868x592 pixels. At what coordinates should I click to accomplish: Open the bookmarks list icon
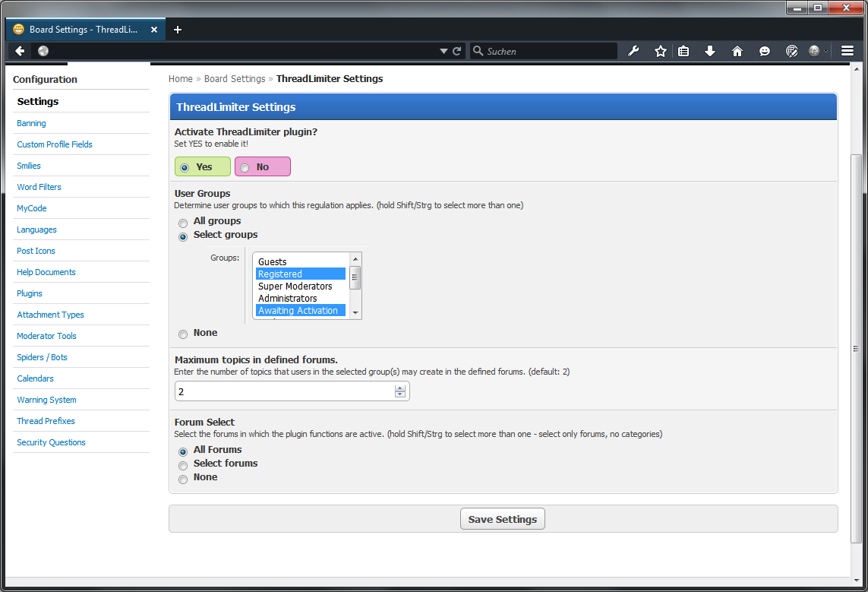683,51
